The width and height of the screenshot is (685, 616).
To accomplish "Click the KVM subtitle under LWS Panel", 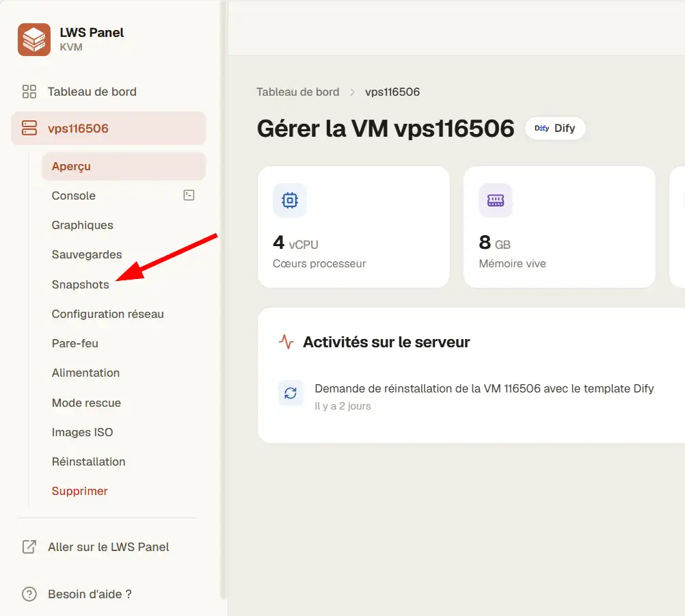I will pos(71,47).
